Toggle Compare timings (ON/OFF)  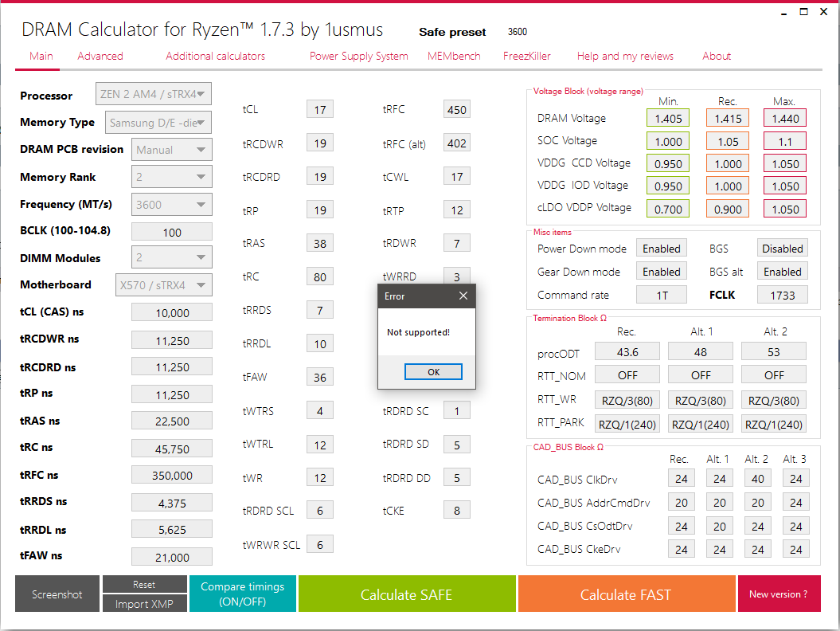[243, 594]
